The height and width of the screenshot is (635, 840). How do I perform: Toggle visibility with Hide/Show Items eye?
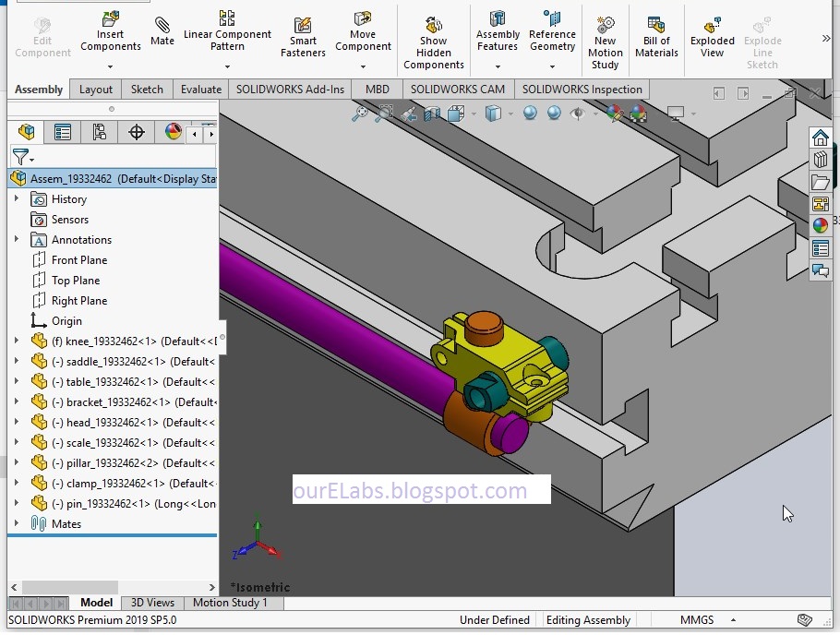(578, 113)
